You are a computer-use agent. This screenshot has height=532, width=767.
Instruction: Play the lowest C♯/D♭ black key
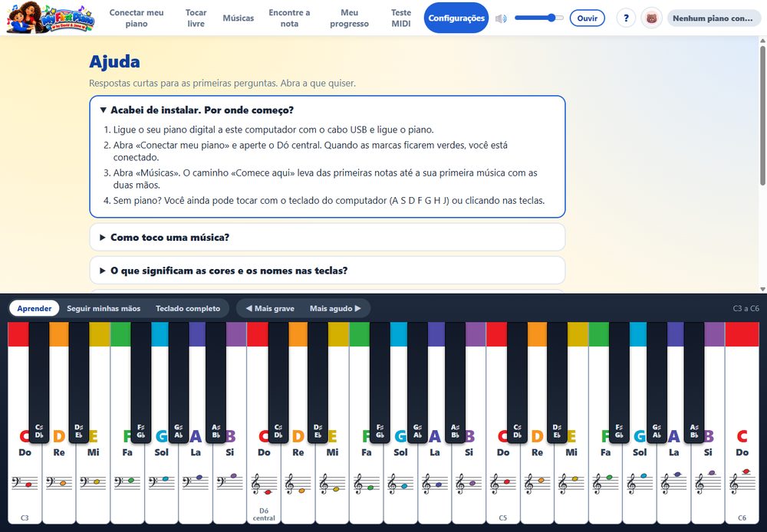pyautogui.click(x=39, y=382)
